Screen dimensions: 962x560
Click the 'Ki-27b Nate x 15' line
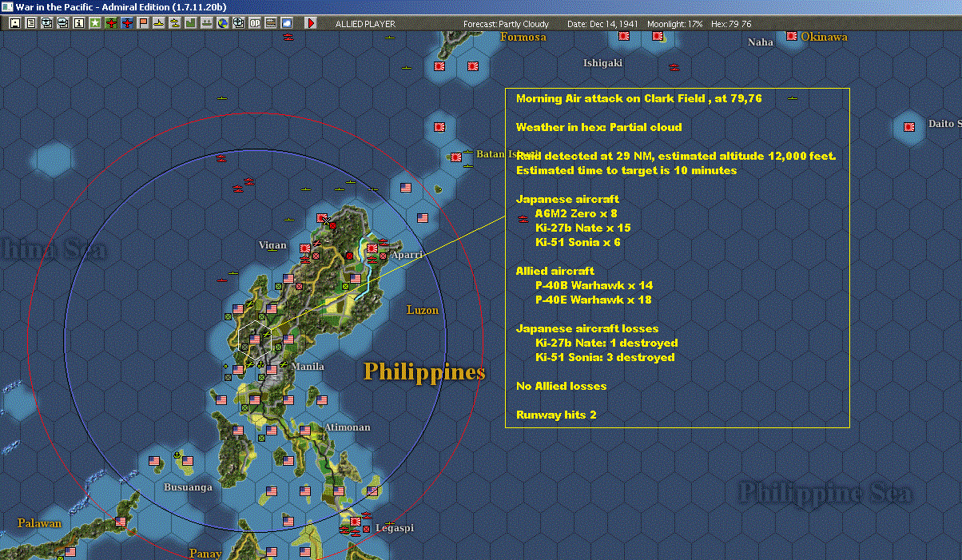(x=583, y=228)
